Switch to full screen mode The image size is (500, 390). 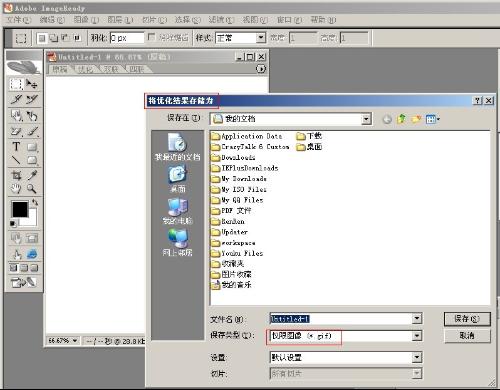click(34, 268)
